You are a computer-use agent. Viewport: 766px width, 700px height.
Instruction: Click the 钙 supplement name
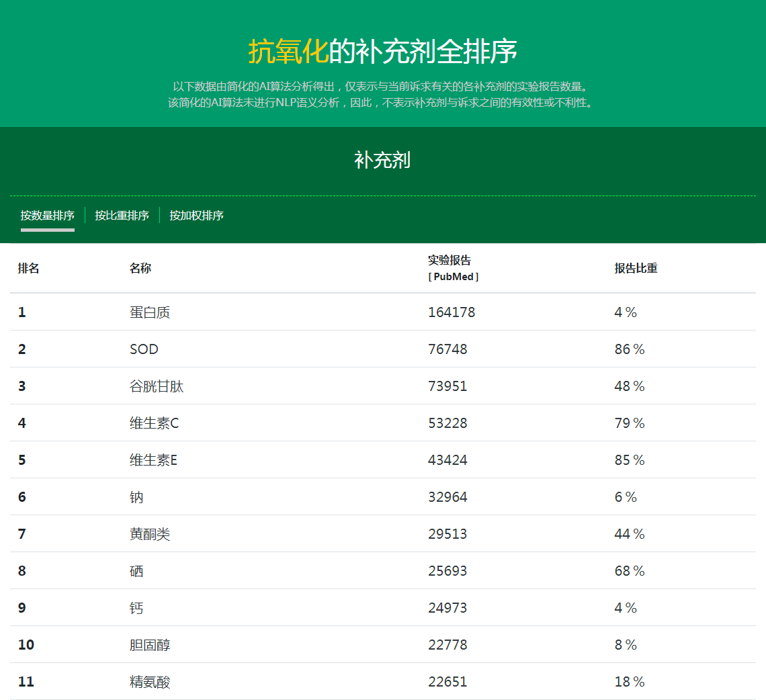pos(136,608)
